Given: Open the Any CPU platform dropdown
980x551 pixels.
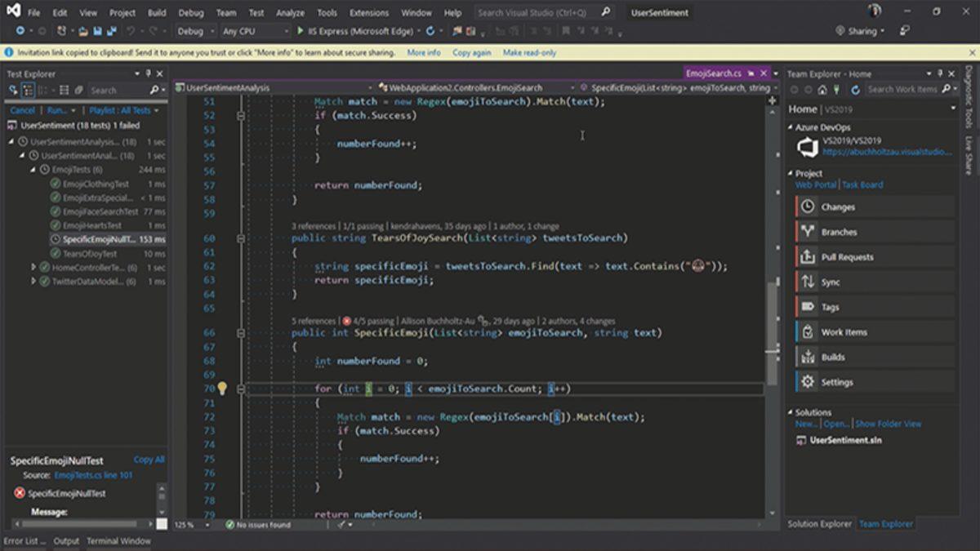Looking at the screenshot, I should pos(253,31).
